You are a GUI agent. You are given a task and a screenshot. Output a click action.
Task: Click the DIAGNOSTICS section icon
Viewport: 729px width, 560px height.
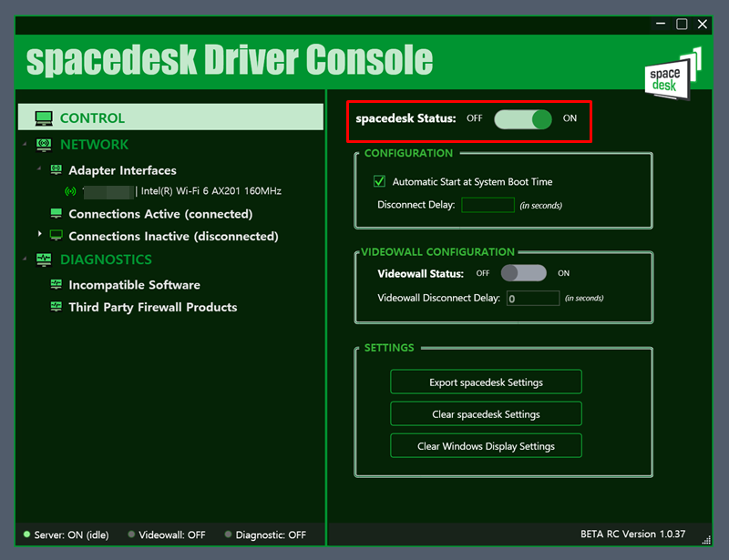(44, 260)
